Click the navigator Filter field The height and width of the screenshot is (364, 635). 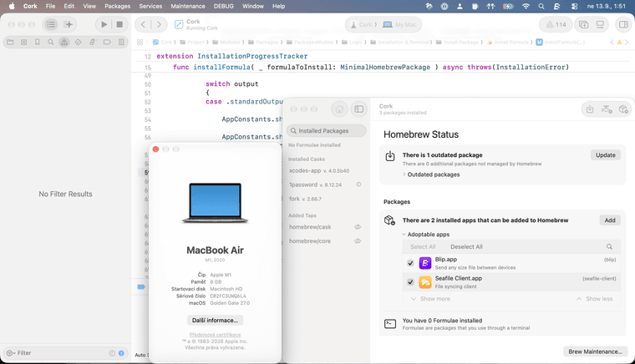click(65, 353)
